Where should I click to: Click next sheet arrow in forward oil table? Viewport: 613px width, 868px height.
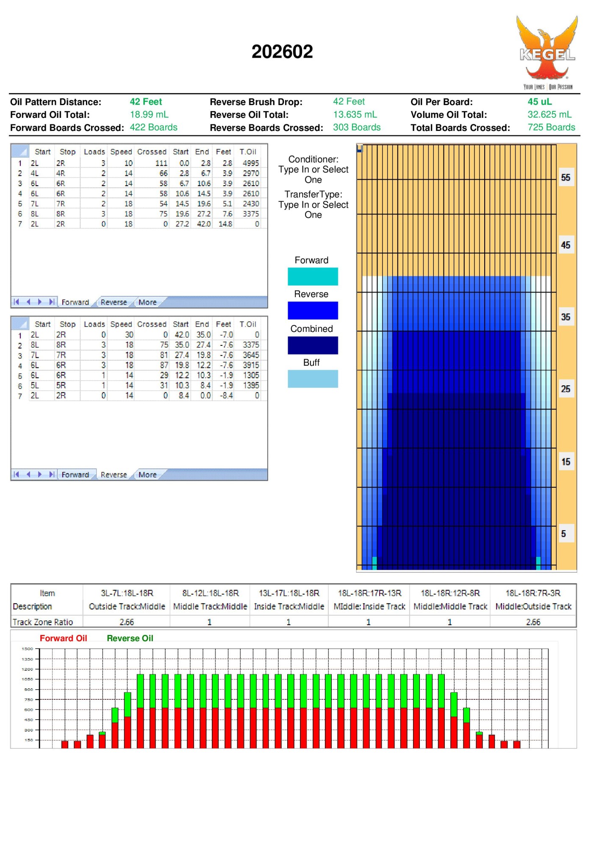click(x=40, y=302)
